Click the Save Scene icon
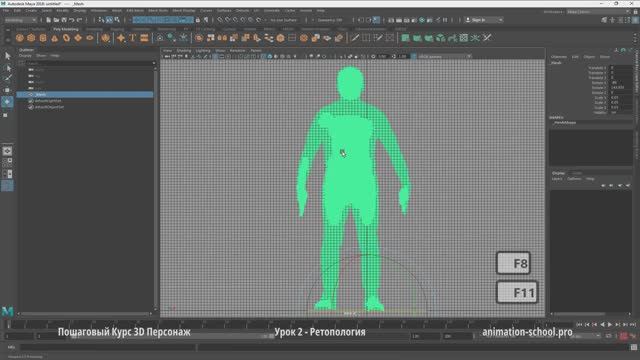 pos(64,20)
